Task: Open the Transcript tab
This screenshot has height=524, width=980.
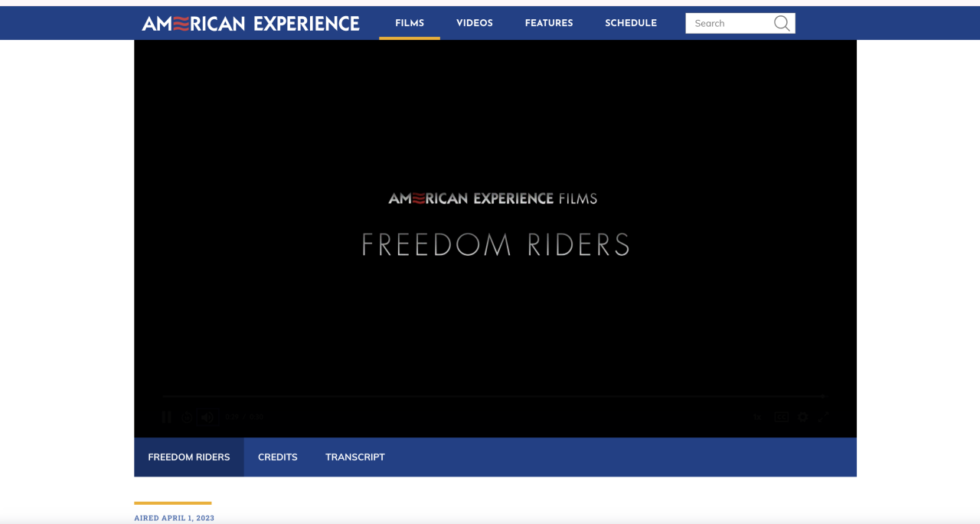Action: click(355, 457)
